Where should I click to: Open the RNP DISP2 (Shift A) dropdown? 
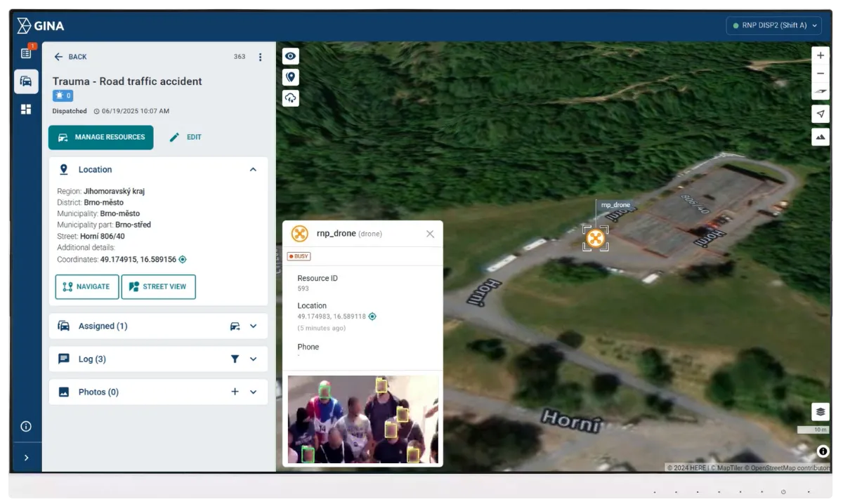tap(773, 25)
